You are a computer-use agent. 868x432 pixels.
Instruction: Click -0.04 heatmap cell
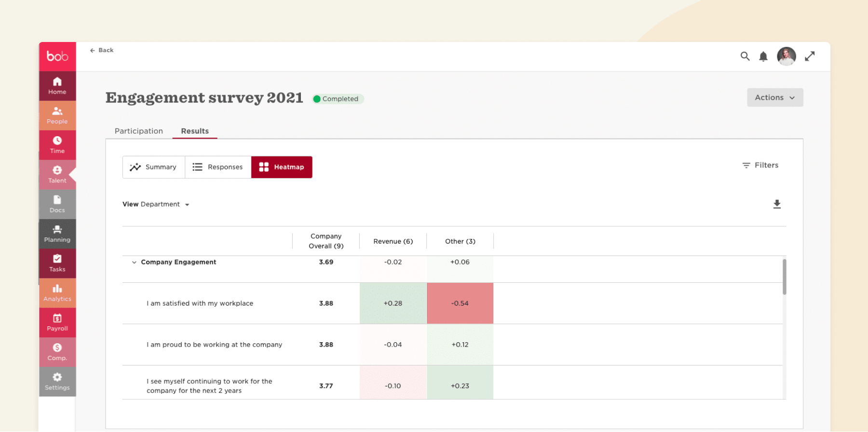point(393,345)
